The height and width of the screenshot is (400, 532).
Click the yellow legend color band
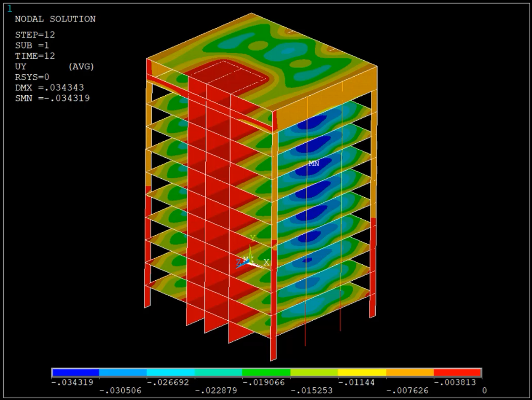point(362,373)
